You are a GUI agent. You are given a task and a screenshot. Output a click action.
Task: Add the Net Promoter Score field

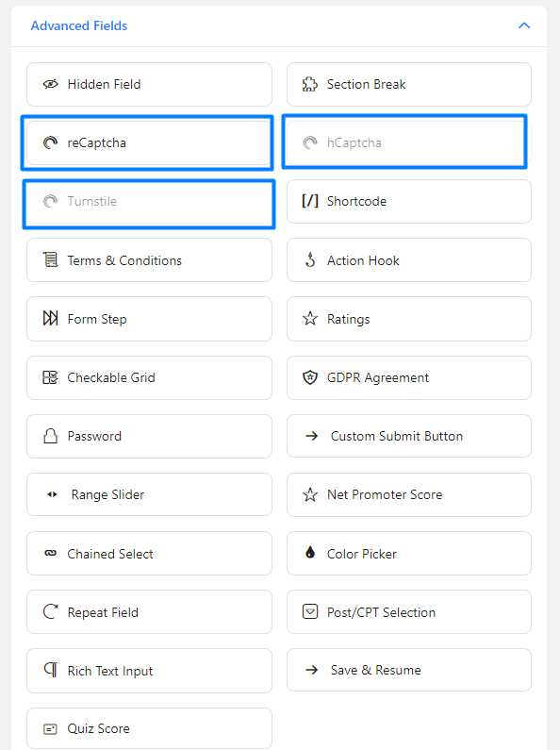(x=408, y=494)
